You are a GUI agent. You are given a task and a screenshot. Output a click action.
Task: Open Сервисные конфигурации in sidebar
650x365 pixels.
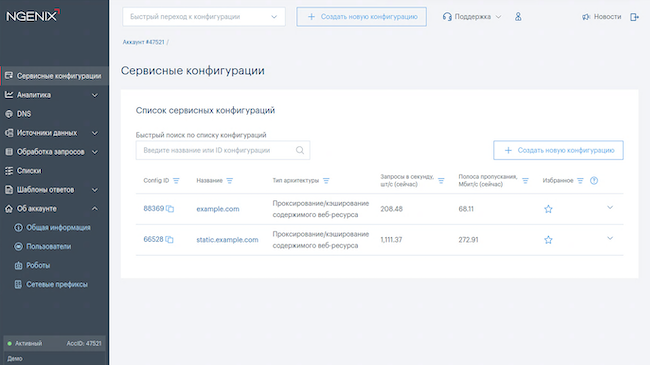(x=54, y=76)
